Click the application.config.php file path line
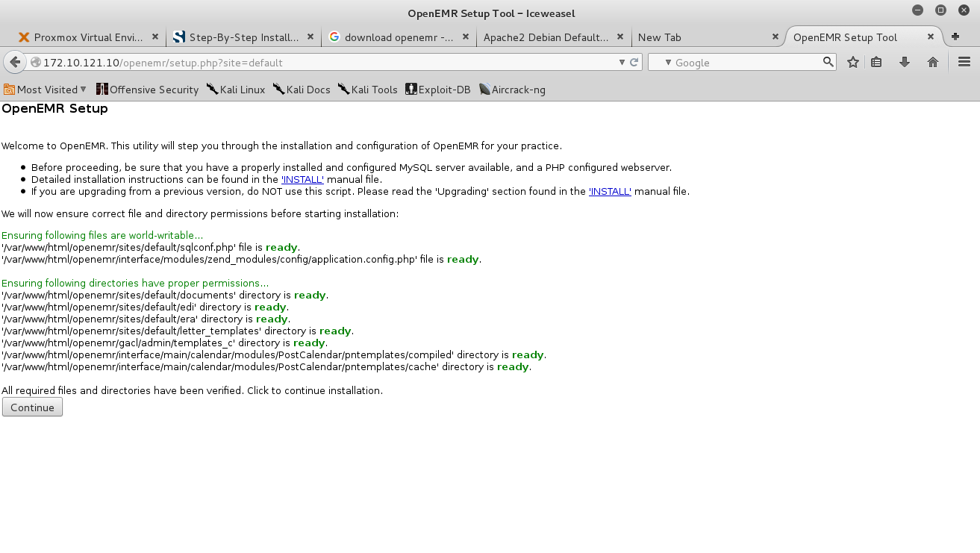The image size is (980, 553). pyautogui.click(x=242, y=260)
